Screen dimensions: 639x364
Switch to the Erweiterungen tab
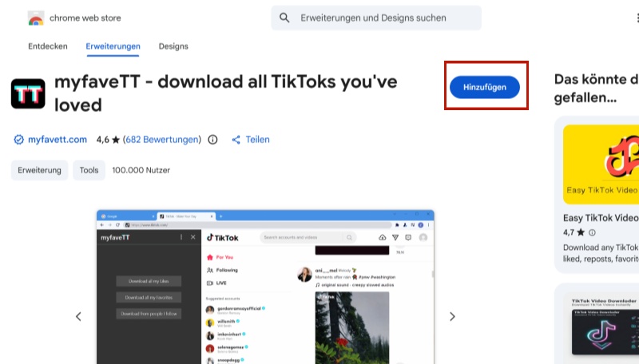click(x=113, y=46)
